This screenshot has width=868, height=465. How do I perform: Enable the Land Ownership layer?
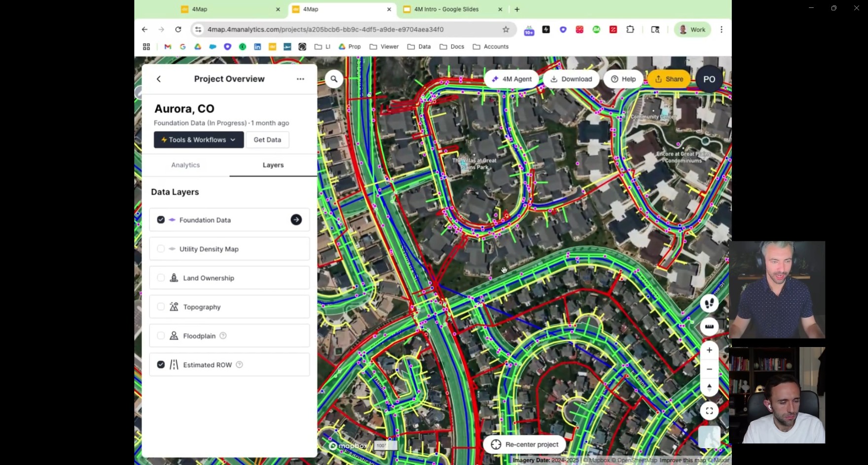click(161, 278)
